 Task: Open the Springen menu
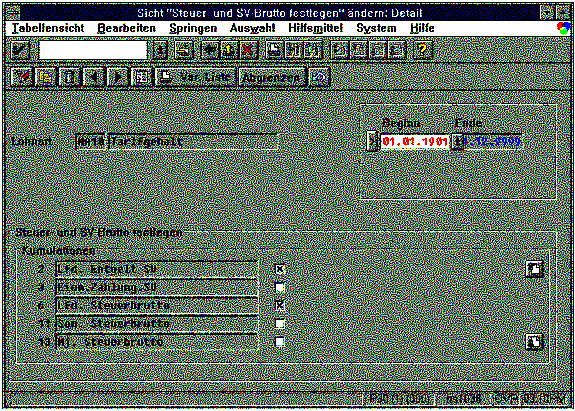[x=193, y=28]
